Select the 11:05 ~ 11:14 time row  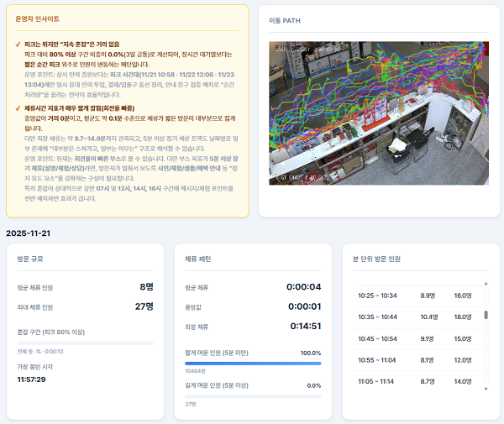417,381
